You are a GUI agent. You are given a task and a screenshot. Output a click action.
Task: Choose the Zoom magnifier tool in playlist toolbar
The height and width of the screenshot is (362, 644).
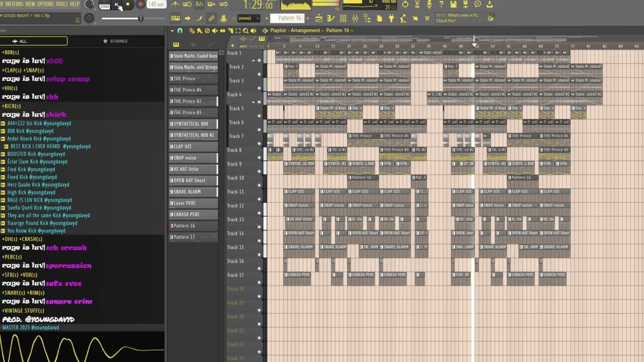pyautogui.click(x=246, y=31)
